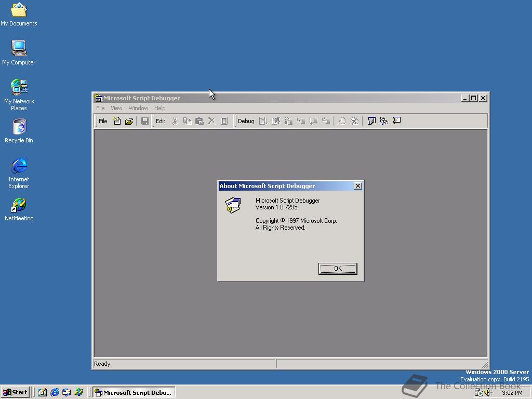
Task: Click the Start button
Action: (x=15, y=393)
